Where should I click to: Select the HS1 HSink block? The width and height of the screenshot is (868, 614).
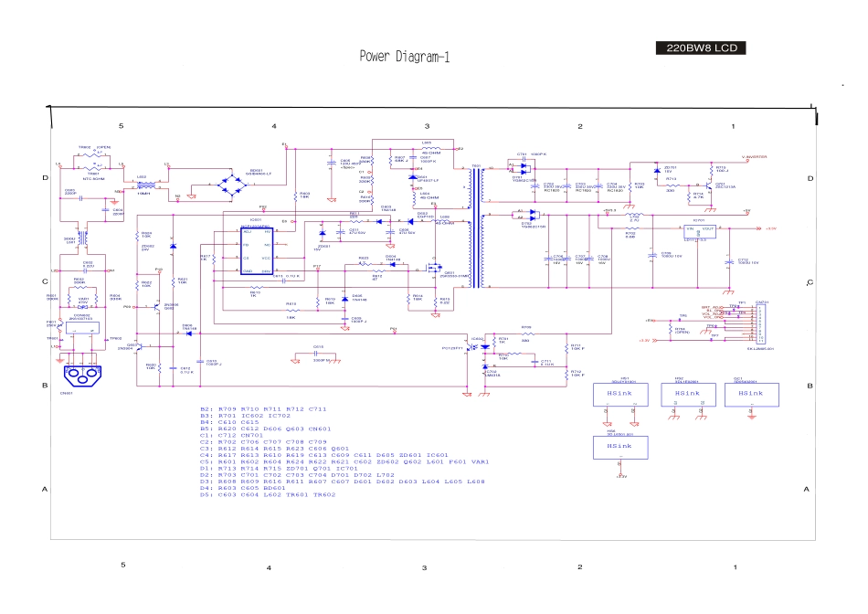click(x=617, y=394)
